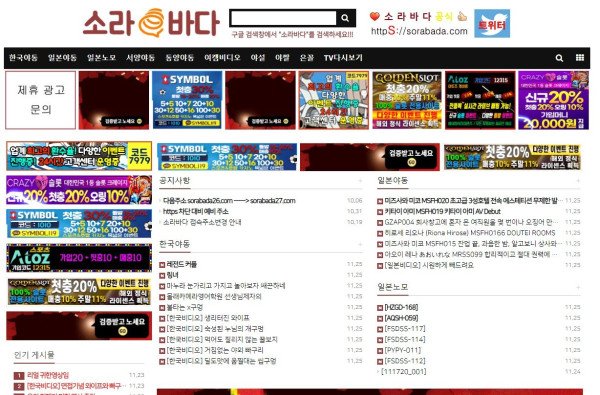Image resolution: width=600 pixels, height=395 pixels.
Task: Click the 제휴 광고 문의 box
Action: 41,100
